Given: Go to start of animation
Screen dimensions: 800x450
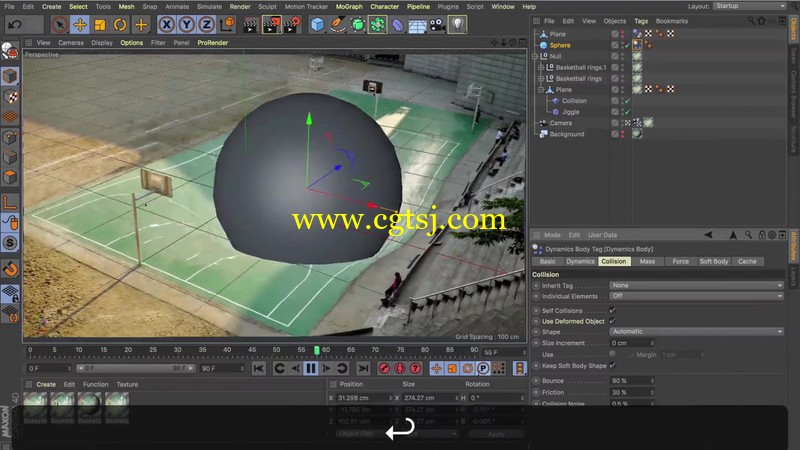Looking at the screenshot, I should tap(259, 368).
